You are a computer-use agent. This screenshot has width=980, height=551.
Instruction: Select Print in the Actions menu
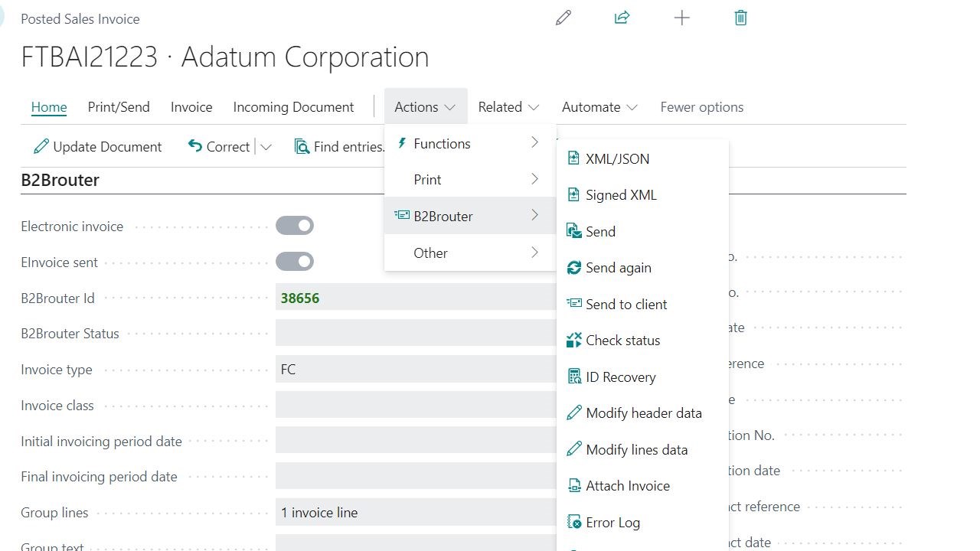coord(470,179)
